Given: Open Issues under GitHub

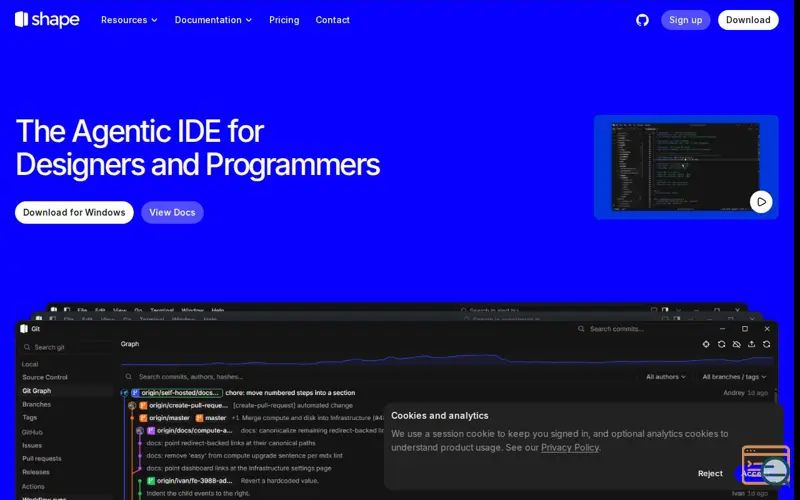Looking at the screenshot, I should click(32, 445).
